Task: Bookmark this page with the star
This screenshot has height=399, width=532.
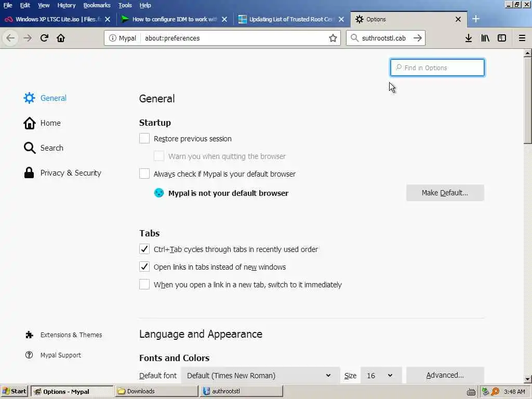Action: pyautogui.click(x=333, y=38)
